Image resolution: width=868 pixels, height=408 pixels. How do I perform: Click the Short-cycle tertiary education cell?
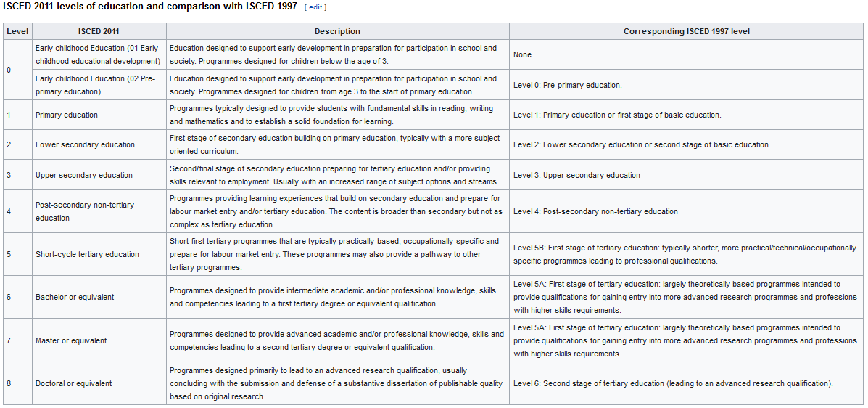click(x=99, y=254)
